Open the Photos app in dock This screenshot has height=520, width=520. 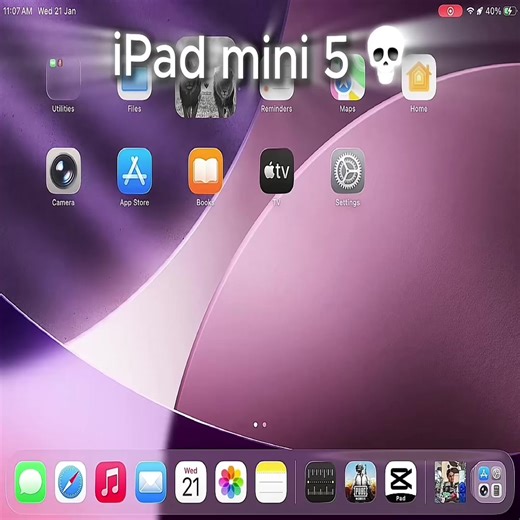[x=231, y=482]
